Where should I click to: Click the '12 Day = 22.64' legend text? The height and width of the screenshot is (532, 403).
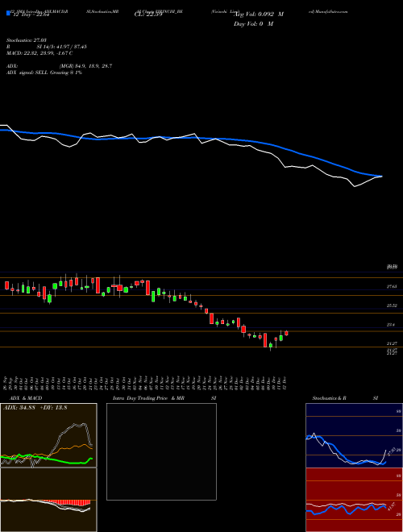[31, 15]
